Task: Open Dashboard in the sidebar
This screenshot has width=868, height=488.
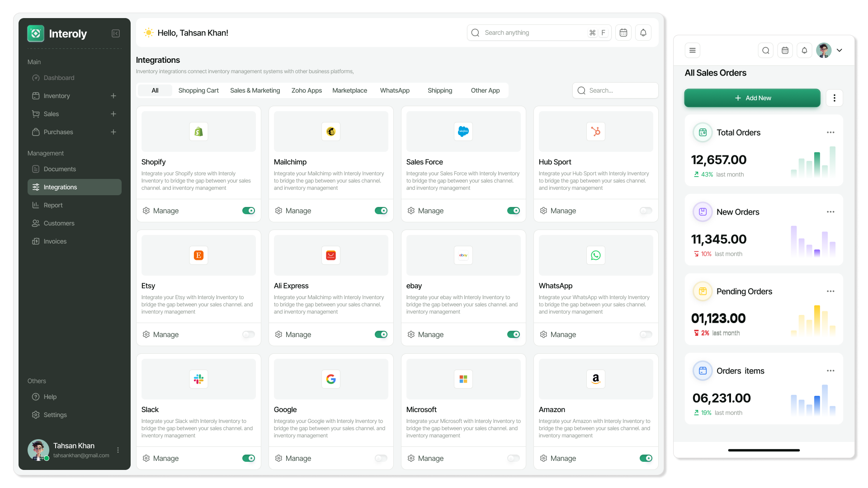Action: tap(75, 78)
